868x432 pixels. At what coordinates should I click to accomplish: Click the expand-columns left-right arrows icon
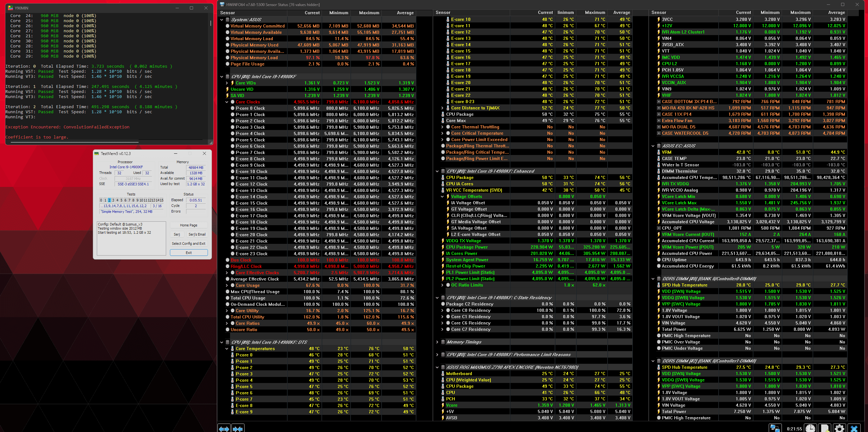[x=224, y=428]
